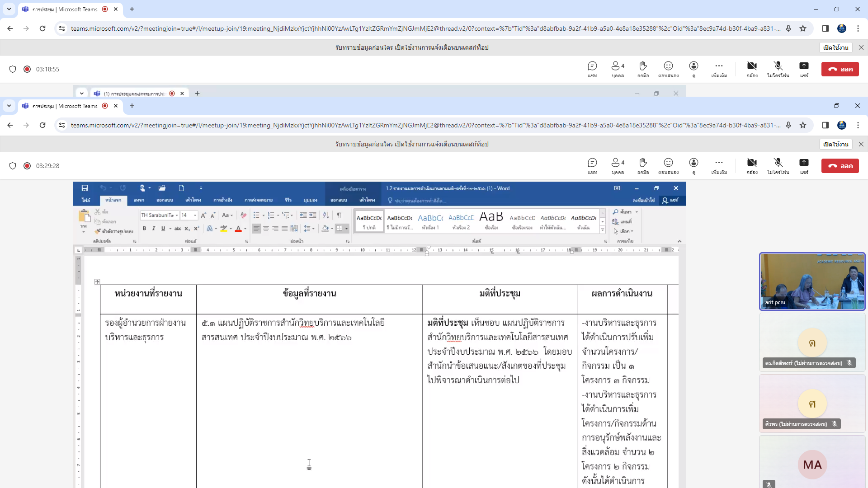Image resolution: width=868 pixels, height=488 pixels.
Task: Click the red font color button
Action: pyautogui.click(x=238, y=229)
